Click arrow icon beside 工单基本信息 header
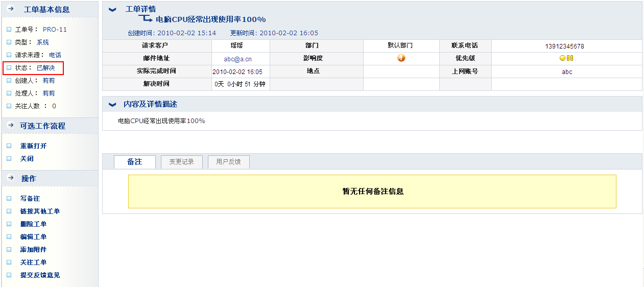 coord(11,9)
